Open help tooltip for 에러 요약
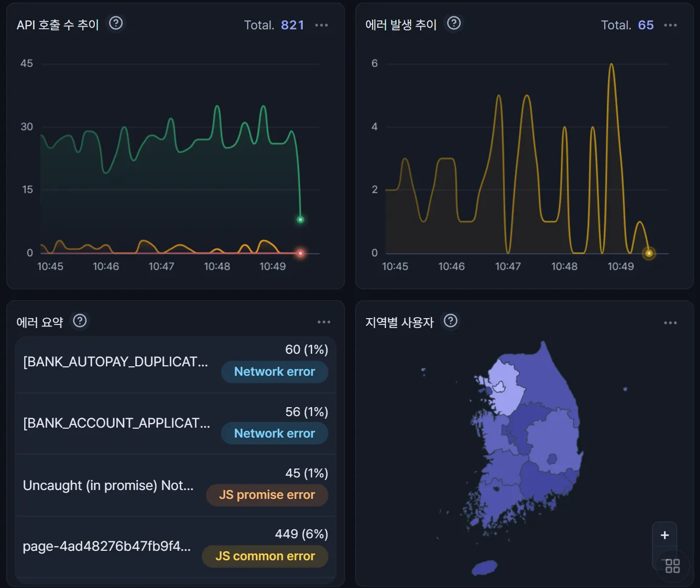 (x=80, y=321)
